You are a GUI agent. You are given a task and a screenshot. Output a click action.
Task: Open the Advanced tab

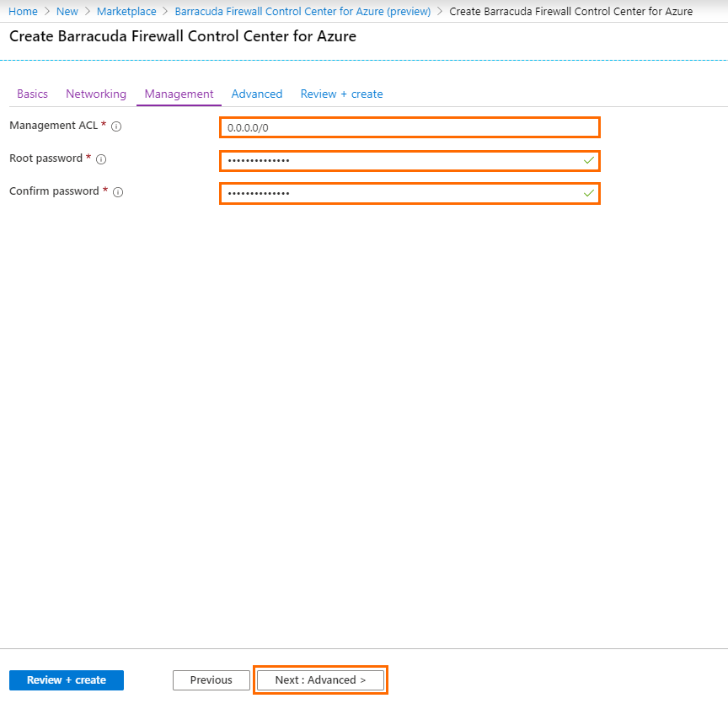pyautogui.click(x=257, y=94)
